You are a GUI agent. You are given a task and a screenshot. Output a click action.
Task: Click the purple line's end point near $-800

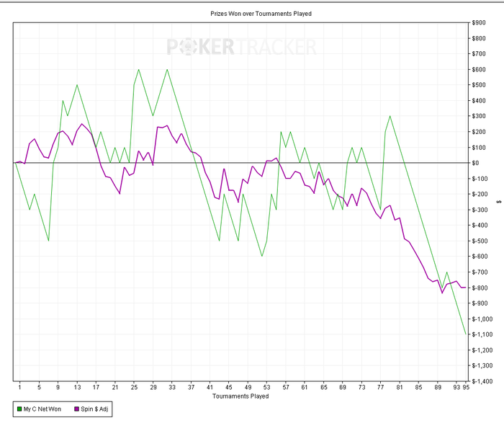click(465, 288)
